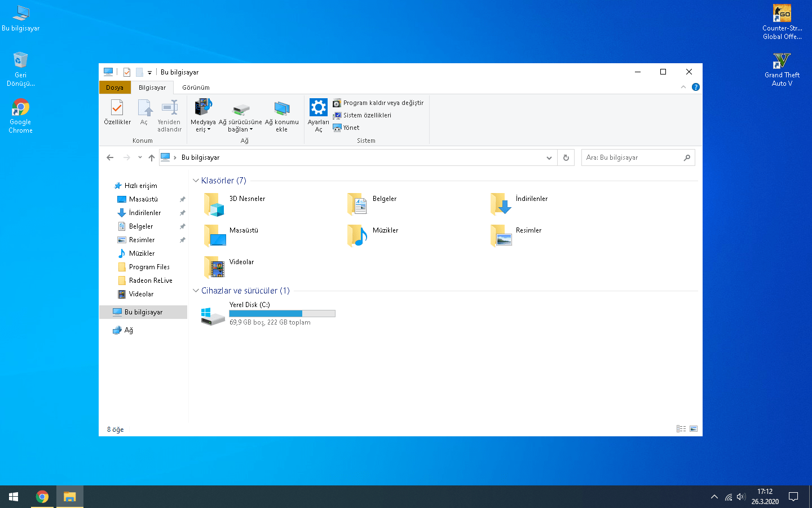Select the Videolar folder in main pane
Image resolution: width=812 pixels, height=508 pixels.
[229, 267]
